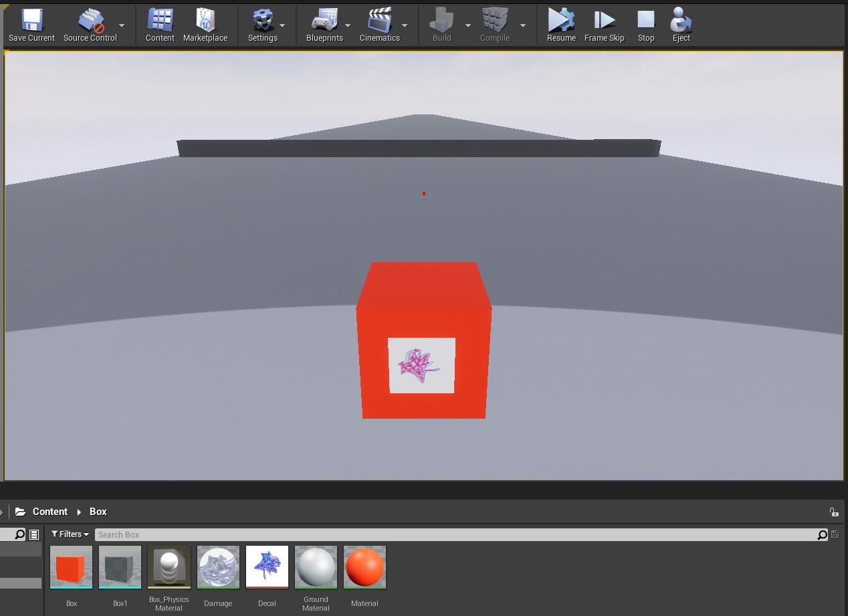
Task: Click the "Box_Physics Material" asset name label
Action: point(169,603)
